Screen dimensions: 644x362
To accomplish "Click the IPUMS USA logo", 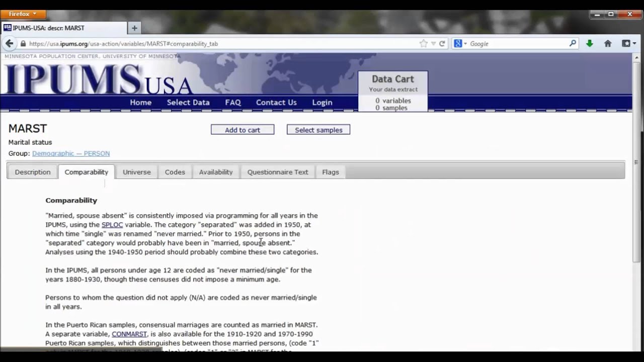I will [x=99, y=79].
